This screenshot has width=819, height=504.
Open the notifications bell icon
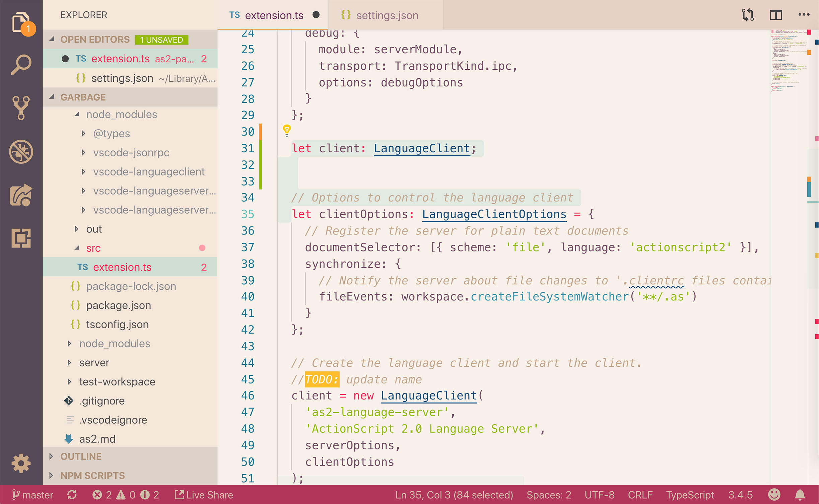[x=800, y=494]
